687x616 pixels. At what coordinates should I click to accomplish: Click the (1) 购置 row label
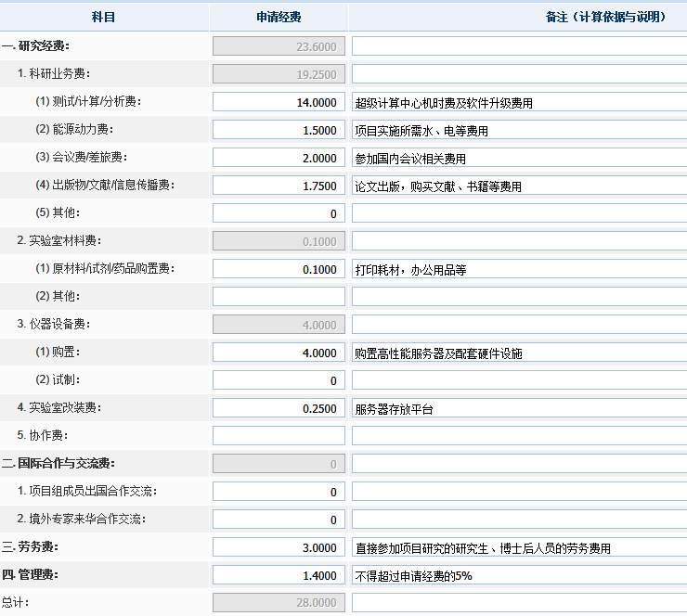tap(58, 352)
